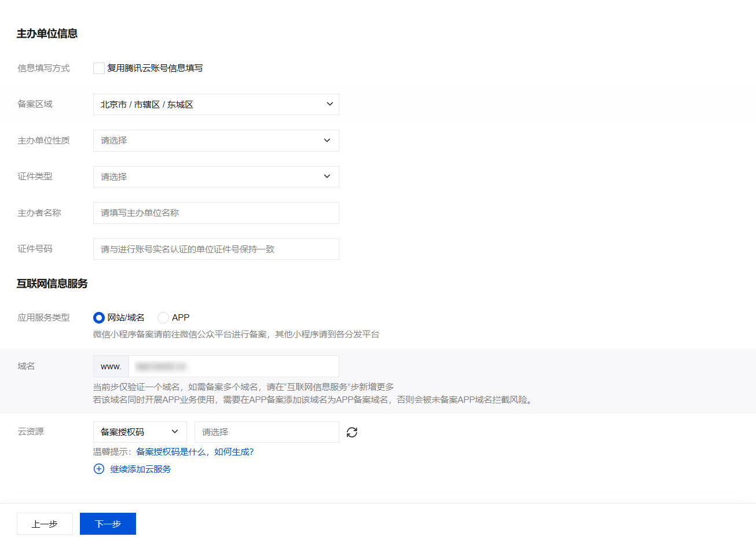Click the 如何生成? link
The image size is (756, 544).
pos(234,452)
